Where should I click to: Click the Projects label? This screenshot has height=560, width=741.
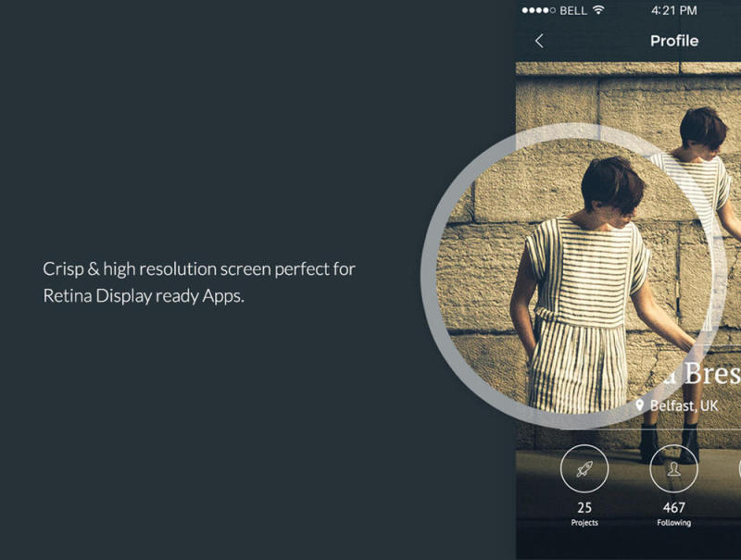(x=584, y=523)
